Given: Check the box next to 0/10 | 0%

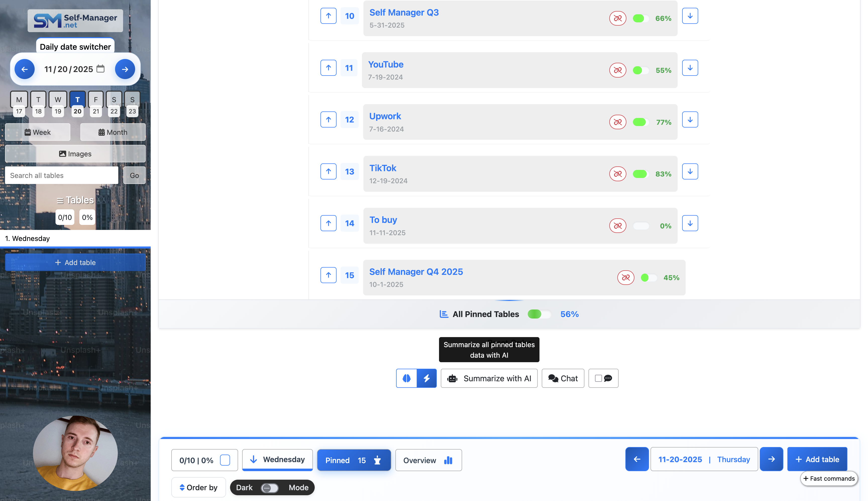Looking at the screenshot, I should 225,460.
